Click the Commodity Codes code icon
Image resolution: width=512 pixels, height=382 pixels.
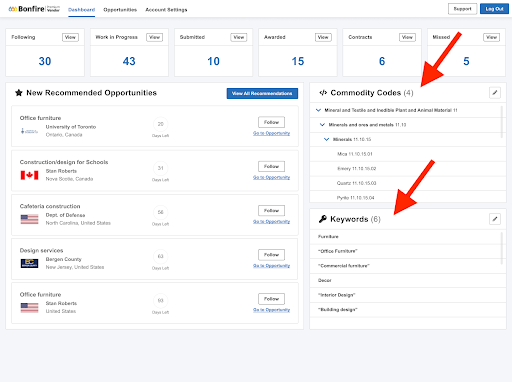pos(323,93)
